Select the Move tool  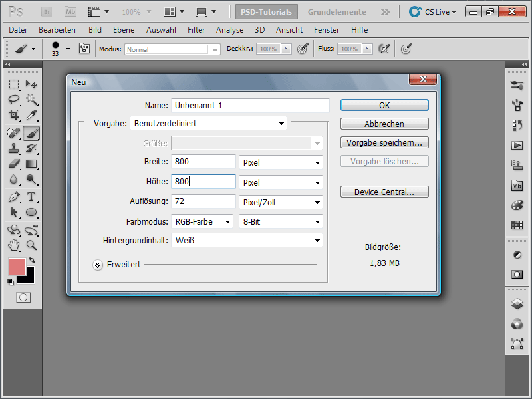point(31,84)
